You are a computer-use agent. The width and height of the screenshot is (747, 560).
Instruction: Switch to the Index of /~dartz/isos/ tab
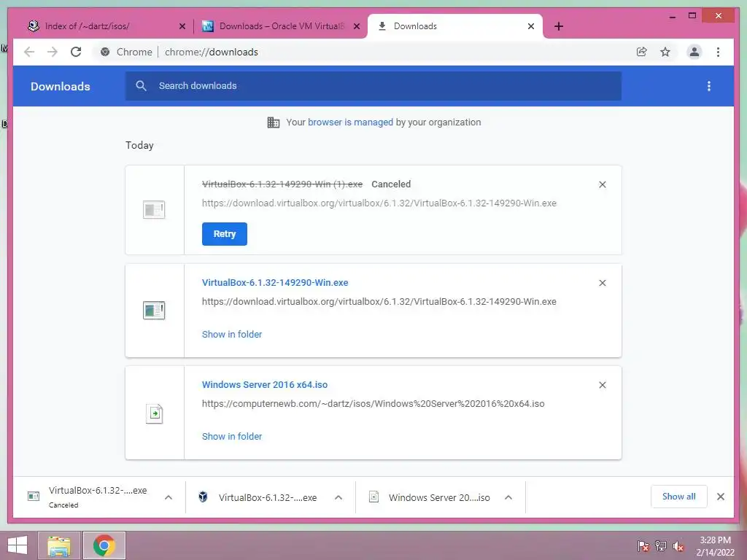click(x=106, y=26)
